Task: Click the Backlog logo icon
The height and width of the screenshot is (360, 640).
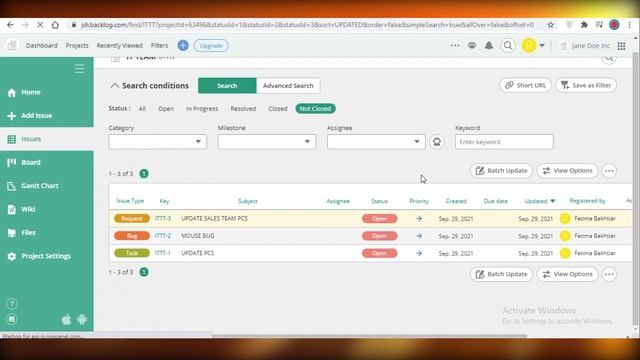Action: click(12, 45)
